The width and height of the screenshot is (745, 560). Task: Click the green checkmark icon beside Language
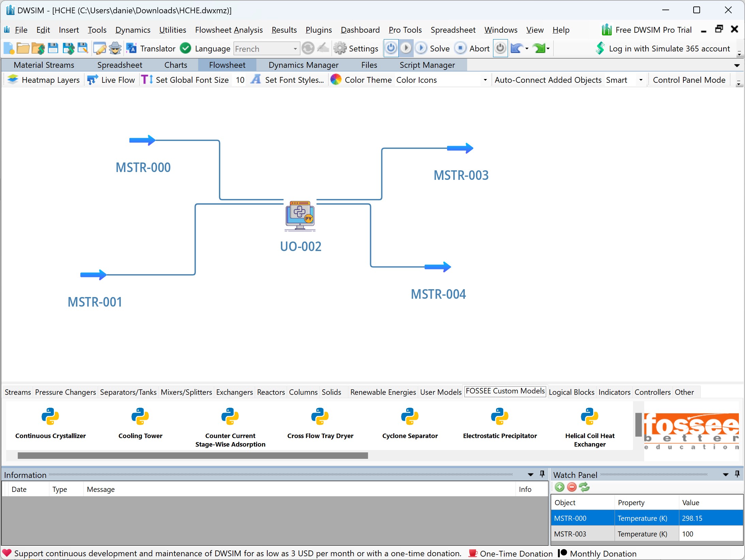[x=186, y=48]
